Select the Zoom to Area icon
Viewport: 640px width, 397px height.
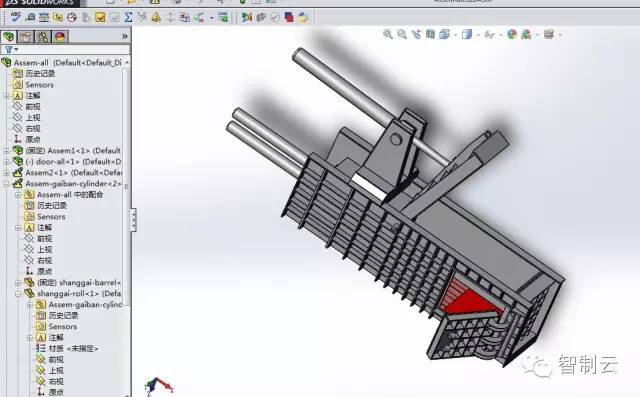(402, 34)
